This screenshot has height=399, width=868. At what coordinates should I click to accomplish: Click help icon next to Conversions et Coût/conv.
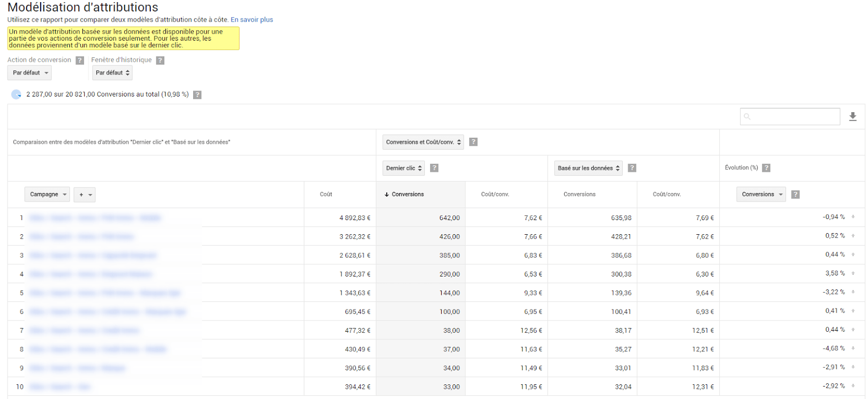pyautogui.click(x=473, y=142)
